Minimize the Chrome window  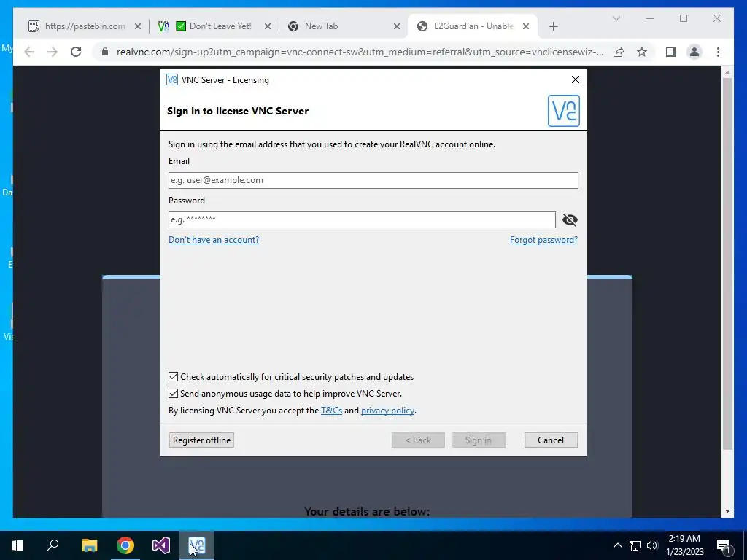click(x=650, y=18)
